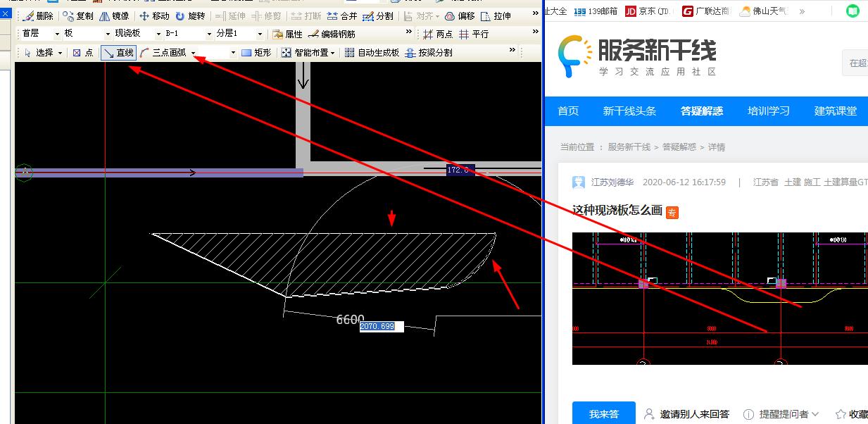Image resolution: width=868 pixels, height=424 pixels.
Task: Choose the 分割 split tool
Action: [x=378, y=16]
